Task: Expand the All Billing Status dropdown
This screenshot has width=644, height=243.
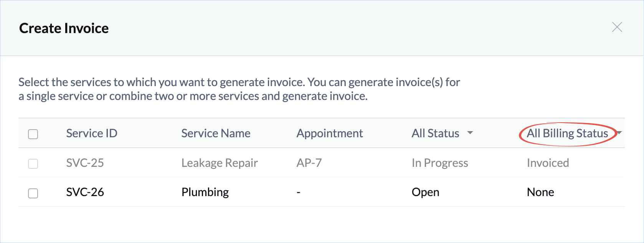Action: click(567, 133)
